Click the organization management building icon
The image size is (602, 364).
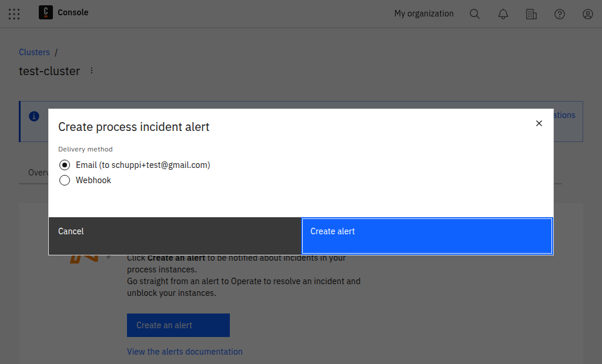pos(531,14)
